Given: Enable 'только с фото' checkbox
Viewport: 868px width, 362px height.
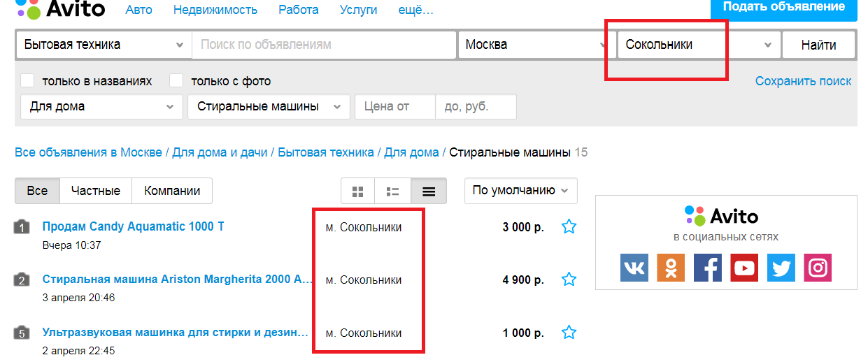Looking at the screenshot, I should pos(176,81).
